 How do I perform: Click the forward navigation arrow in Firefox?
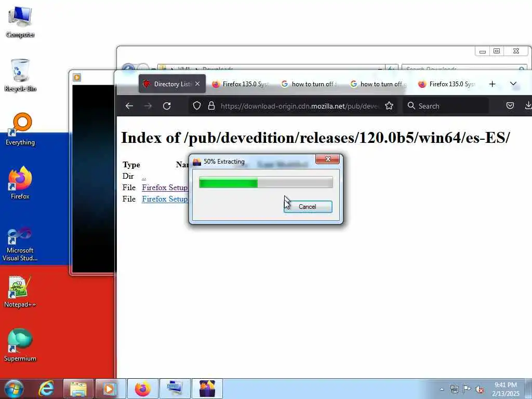148,106
